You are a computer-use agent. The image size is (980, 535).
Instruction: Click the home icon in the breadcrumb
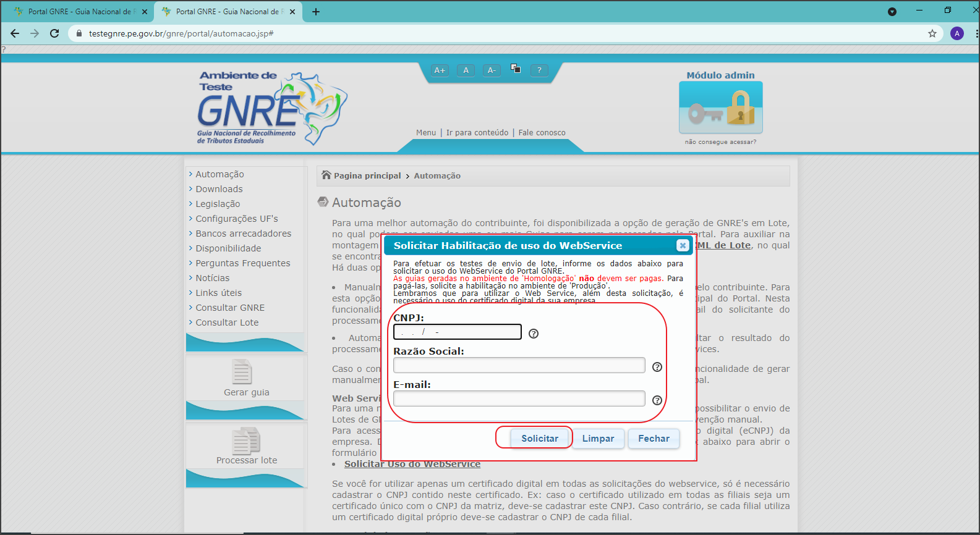326,175
